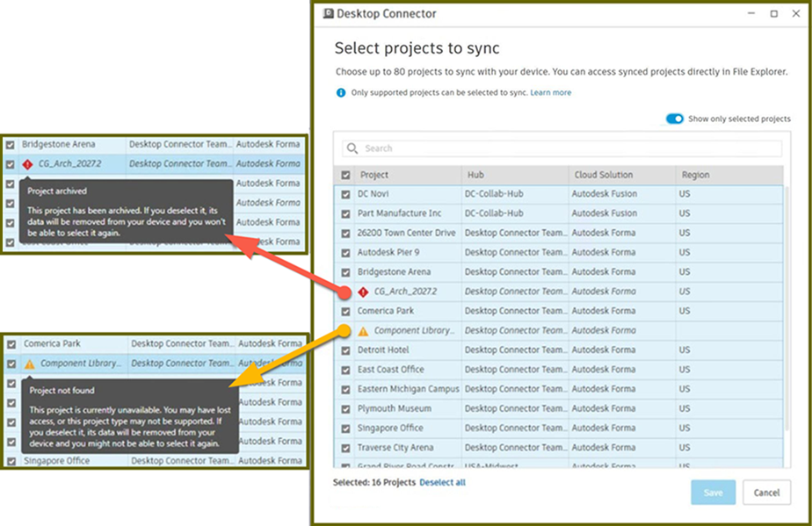The width and height of the screenshot is (812, 526).
Task: Uncheck Component Library checkbox in lower inset
Action: [11, 364]
